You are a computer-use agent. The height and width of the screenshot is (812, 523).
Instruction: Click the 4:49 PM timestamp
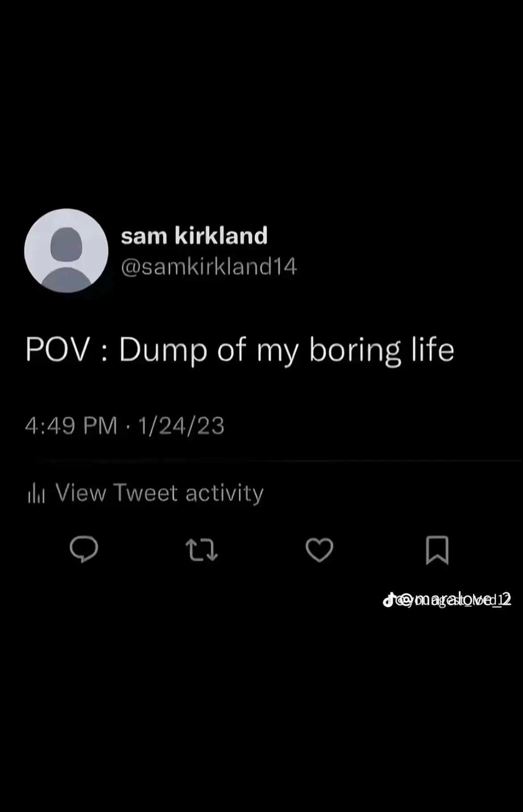click(71, 425)
